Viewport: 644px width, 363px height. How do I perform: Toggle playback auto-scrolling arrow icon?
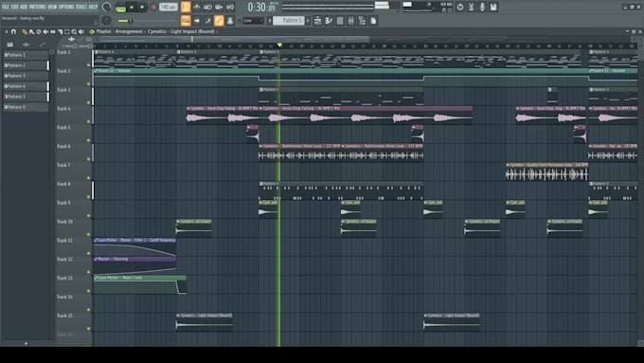197,21
